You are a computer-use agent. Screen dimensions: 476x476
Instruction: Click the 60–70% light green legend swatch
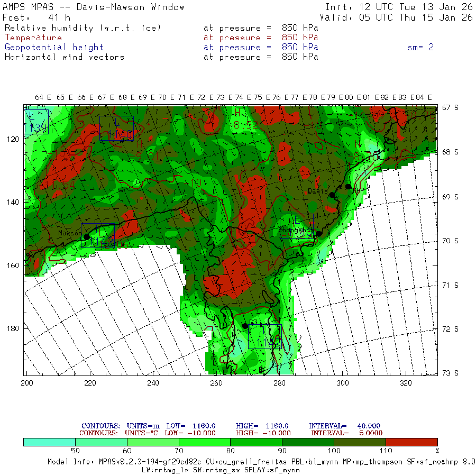pos(153,442)
